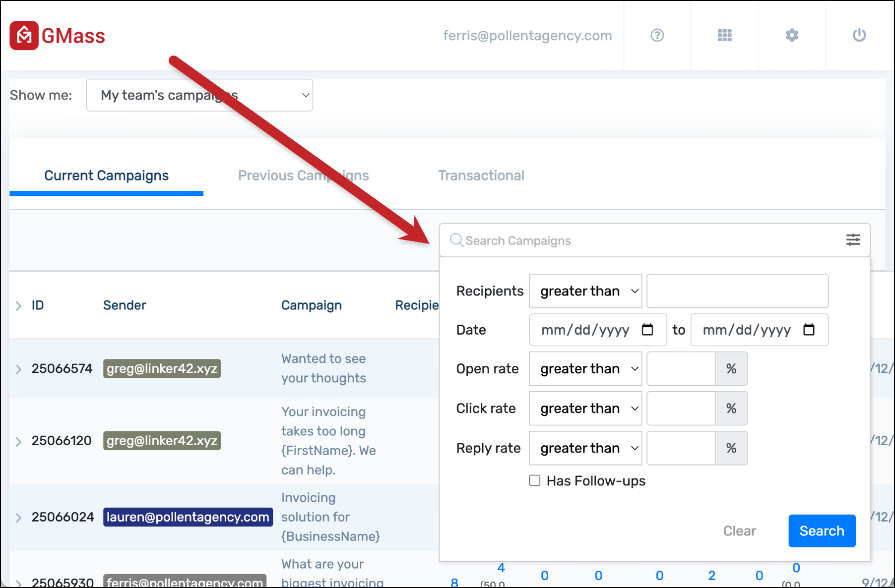Click campaign ID 25066574
The height and width of the screenshot is (588, 895).
[x=62, y=368]
